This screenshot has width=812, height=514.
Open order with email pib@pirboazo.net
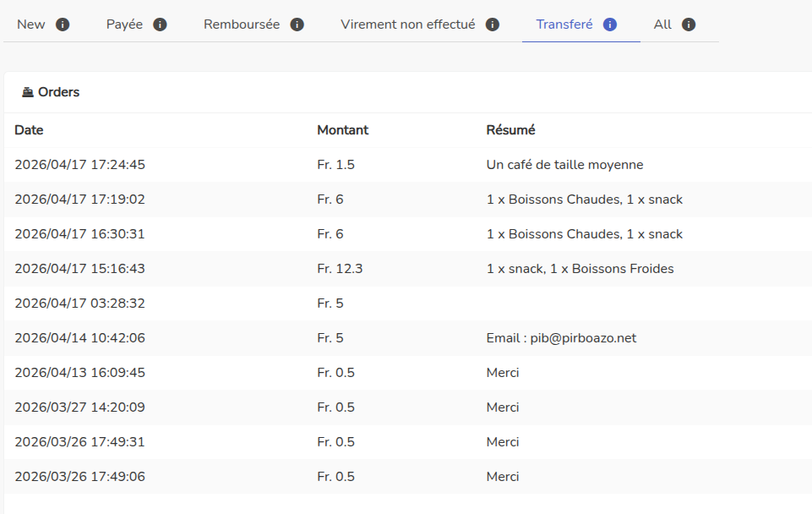(x=561, y=338)
